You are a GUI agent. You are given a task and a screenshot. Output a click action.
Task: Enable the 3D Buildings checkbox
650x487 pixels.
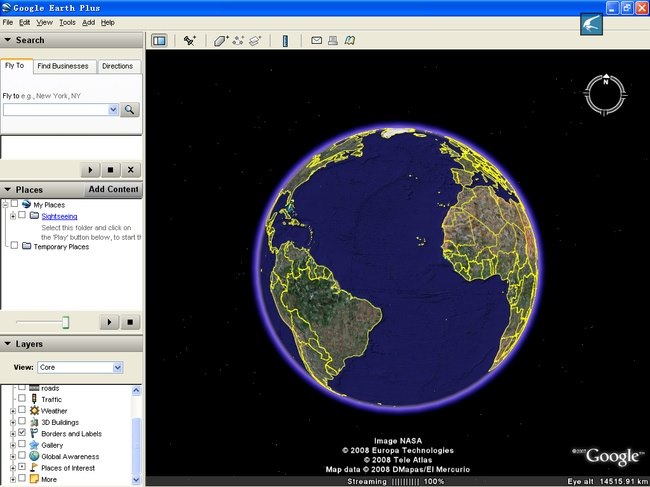coord(22,421)
